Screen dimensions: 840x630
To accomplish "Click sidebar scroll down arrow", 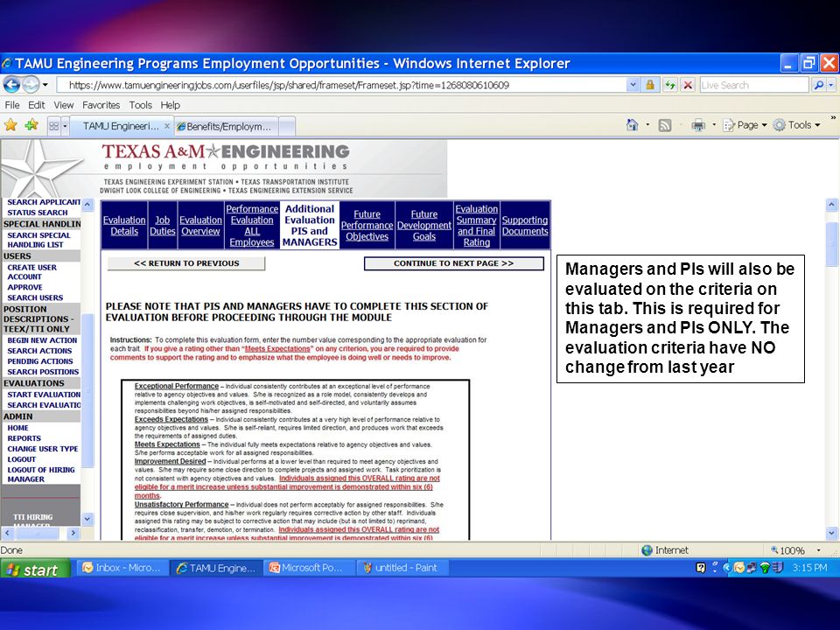I will coord(87,519).
